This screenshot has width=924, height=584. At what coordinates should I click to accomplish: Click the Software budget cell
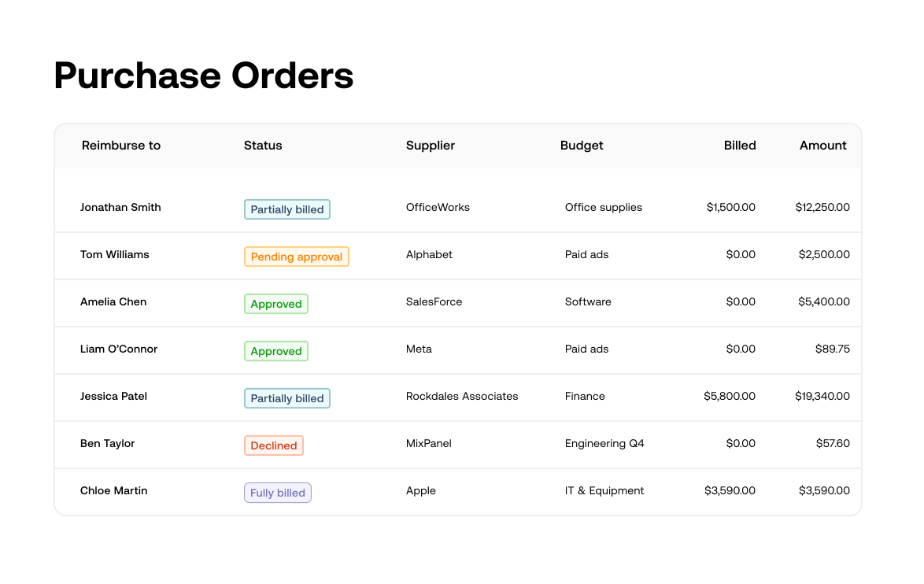[x=588, y=301]
